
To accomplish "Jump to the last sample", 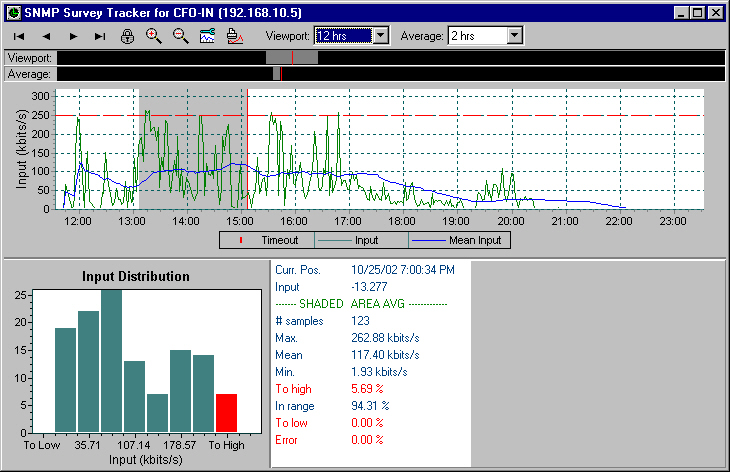I will [x=100, y=36].
